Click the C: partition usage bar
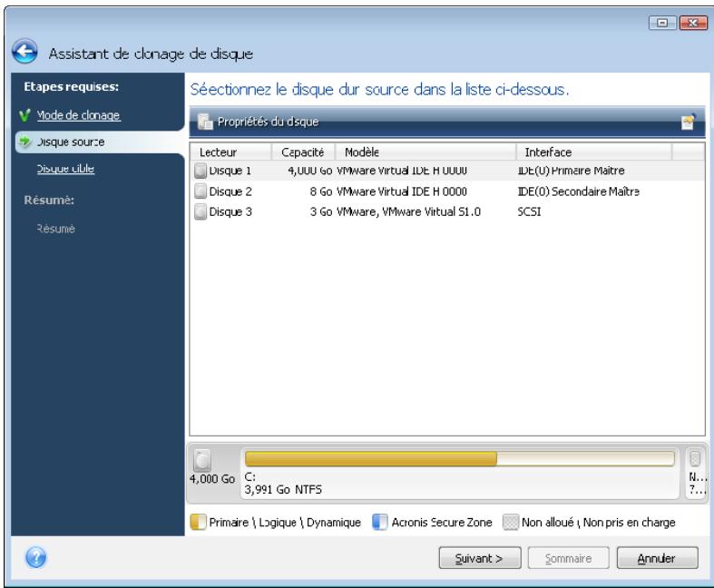The height and width of the screenshot is (588, 714). tap(459, 458)
